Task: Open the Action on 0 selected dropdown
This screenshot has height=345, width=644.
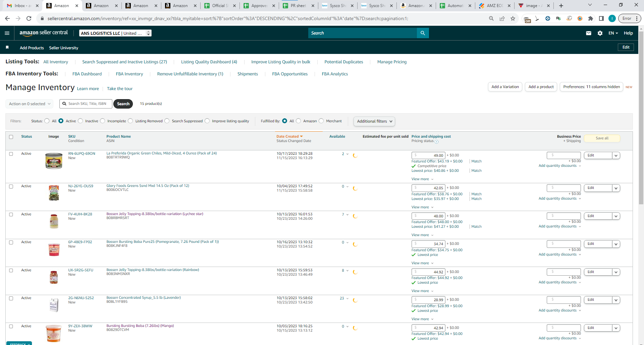Action: click(x=30, y=104)
